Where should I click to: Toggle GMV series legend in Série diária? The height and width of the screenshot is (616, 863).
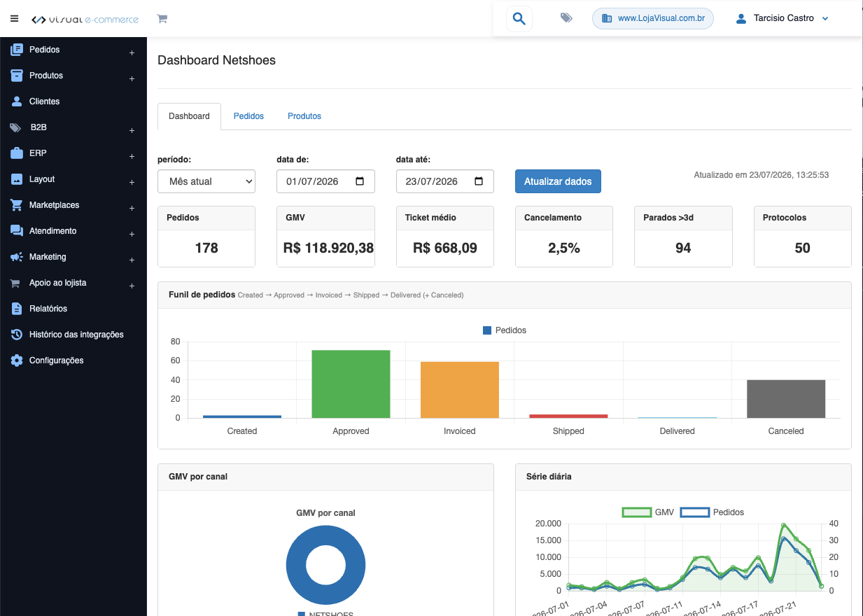(648, 512)
